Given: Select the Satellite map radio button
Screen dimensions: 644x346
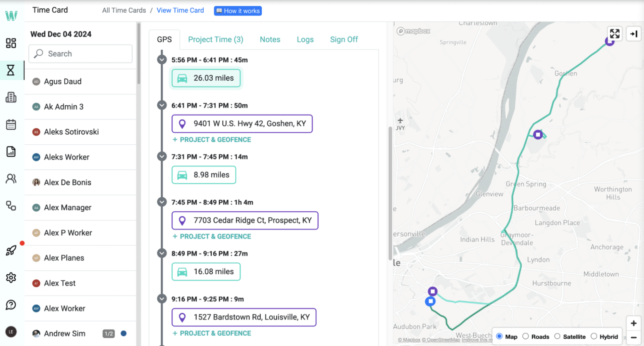Looking at the screenshot, I should coord(558,336).
